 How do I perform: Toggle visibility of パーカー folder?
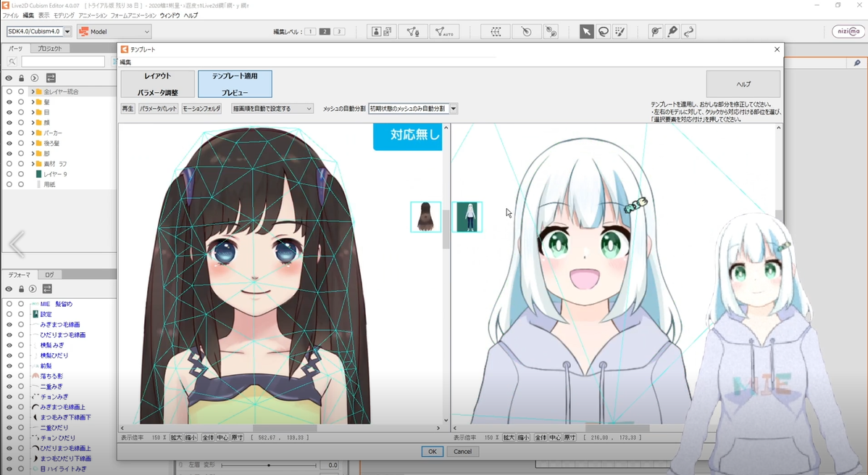click(9, 133)
